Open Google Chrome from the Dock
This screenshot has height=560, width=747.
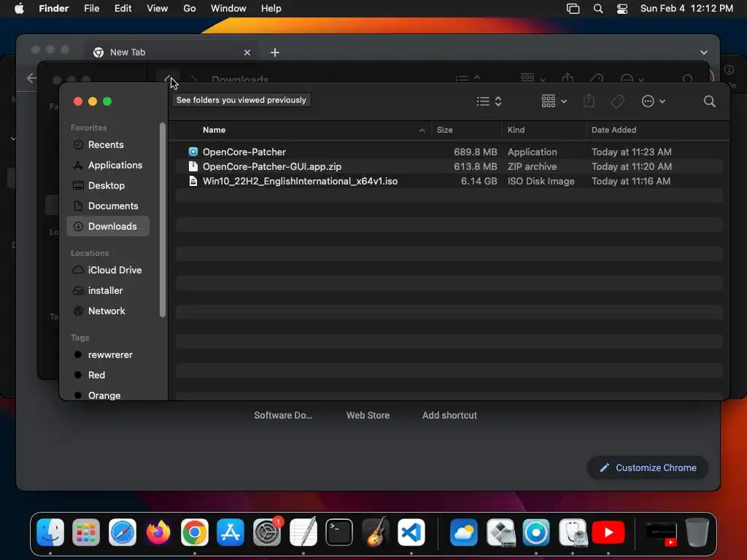tap(194, 532)
